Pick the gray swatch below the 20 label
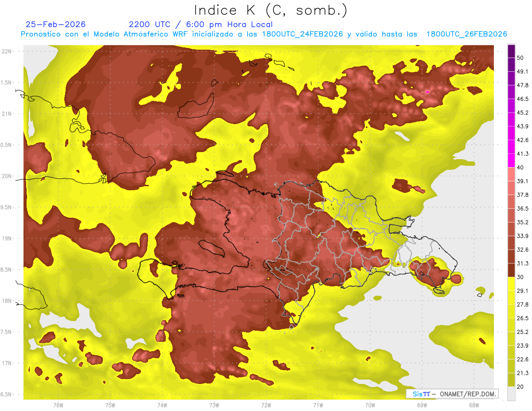This screenshot has width=532, height=411. coord(511,394)
